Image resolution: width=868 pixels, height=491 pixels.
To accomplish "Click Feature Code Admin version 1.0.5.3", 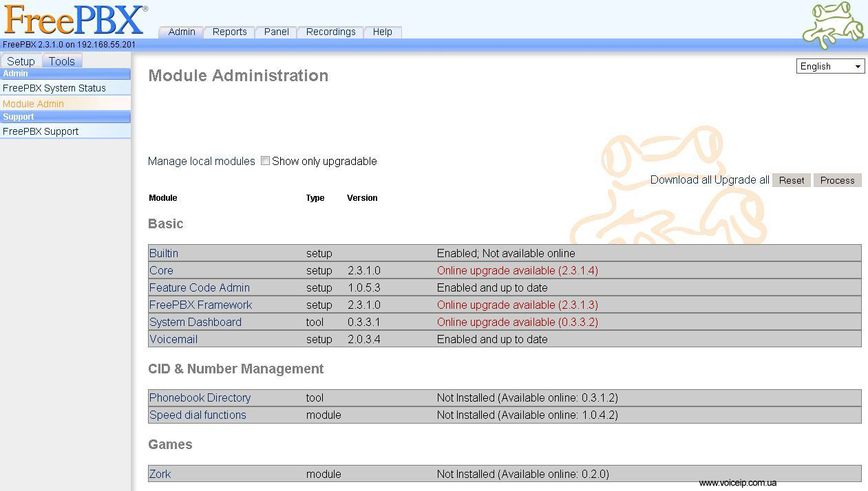I will (363, 287).
